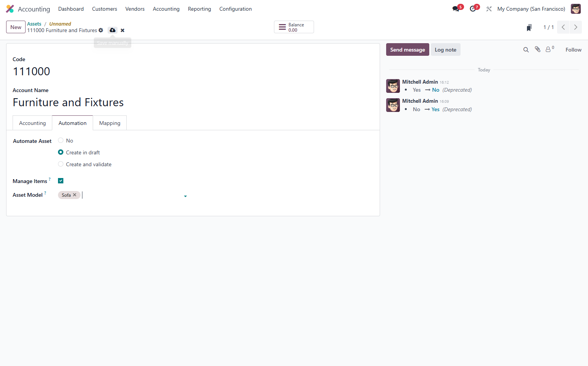588x366 pixels.
Task: Open the Dashboard menu
Action: 71,9
